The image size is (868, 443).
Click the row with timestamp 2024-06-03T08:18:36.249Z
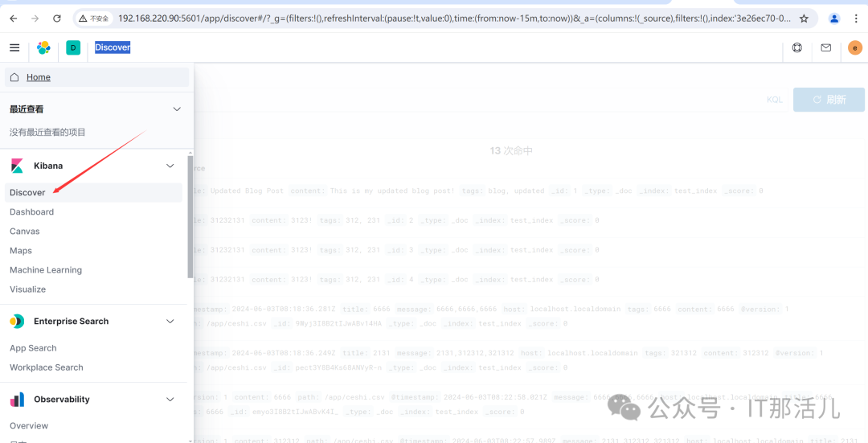(530, 360)
